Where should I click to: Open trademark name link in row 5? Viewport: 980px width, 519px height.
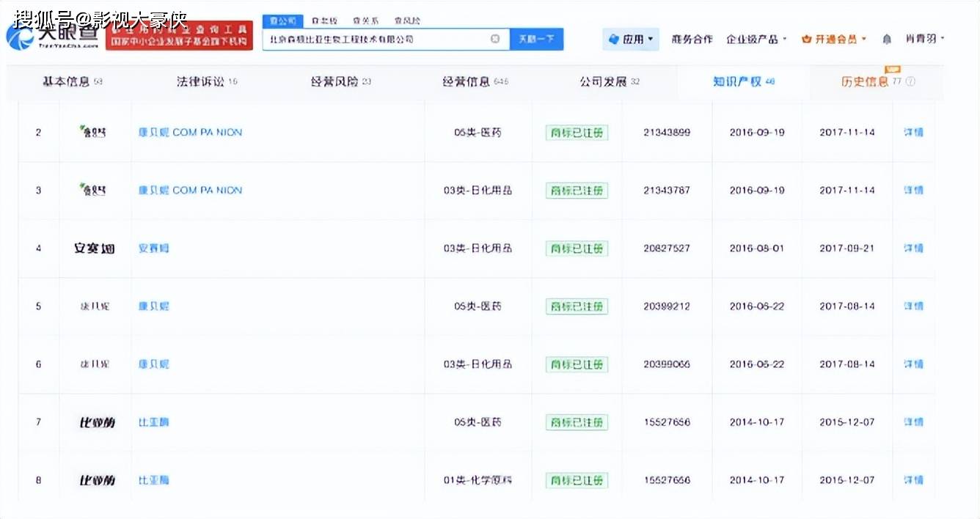point(153,306)
